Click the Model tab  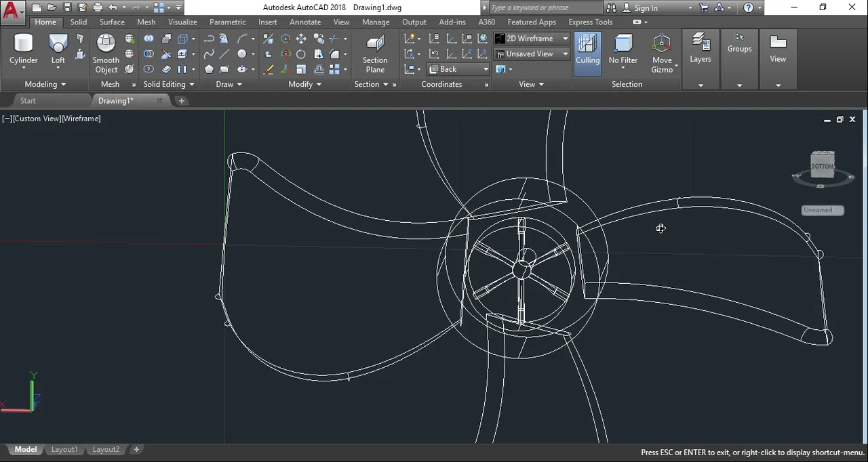[26, 450]
